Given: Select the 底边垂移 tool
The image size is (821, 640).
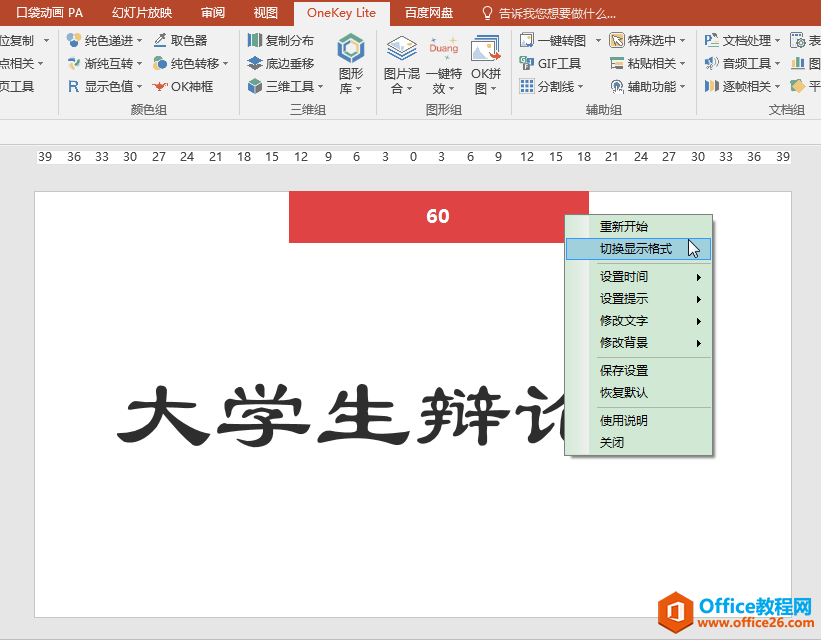Looking at the screenshot, I should click(281, 63).
